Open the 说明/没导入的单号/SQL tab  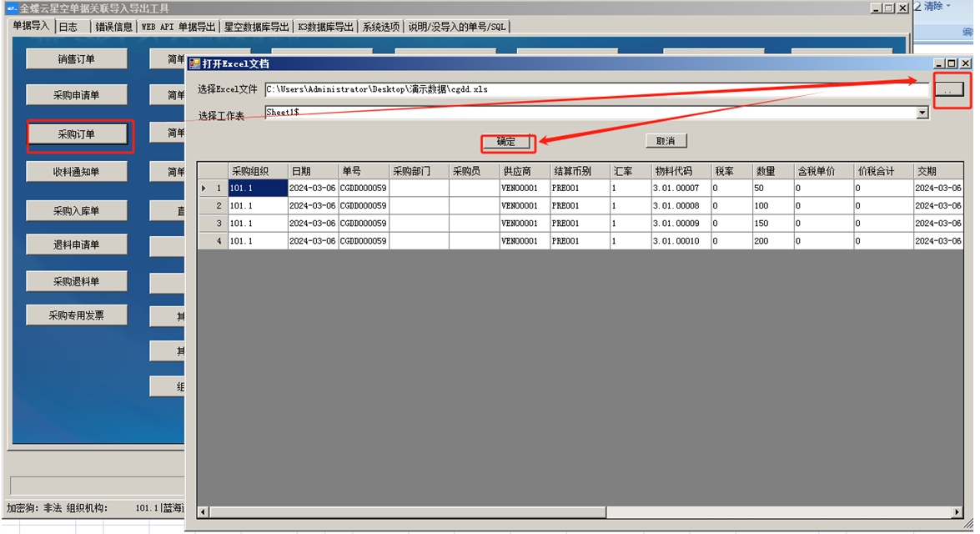[457, 27]
